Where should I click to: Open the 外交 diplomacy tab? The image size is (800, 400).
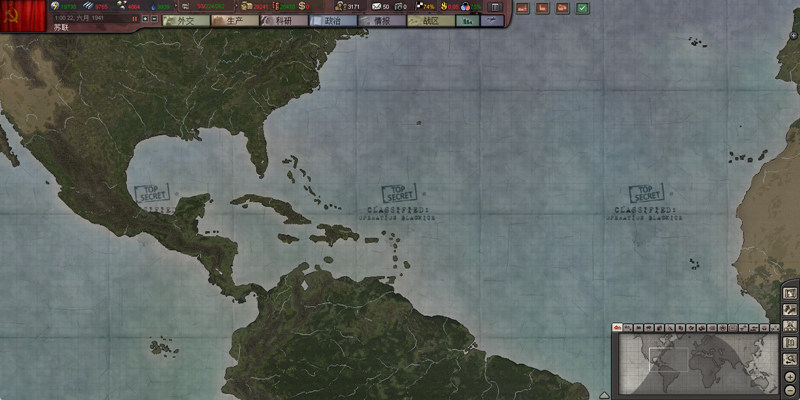pos(186,21)
